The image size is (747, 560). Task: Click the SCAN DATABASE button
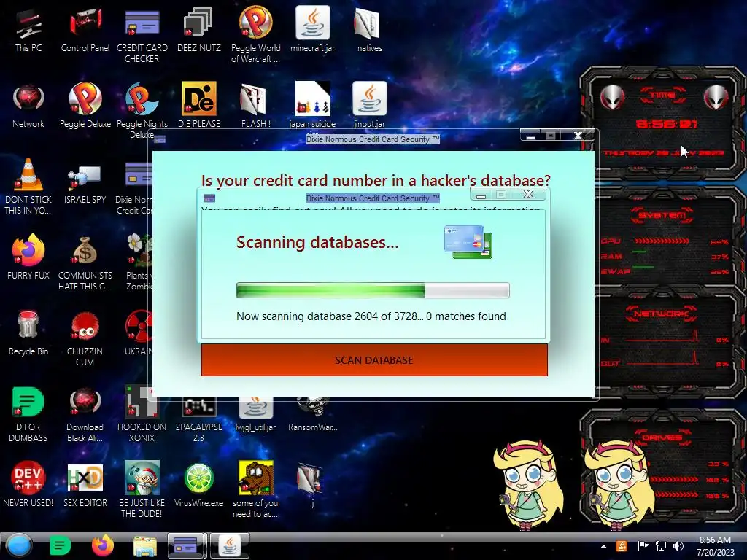374,360
